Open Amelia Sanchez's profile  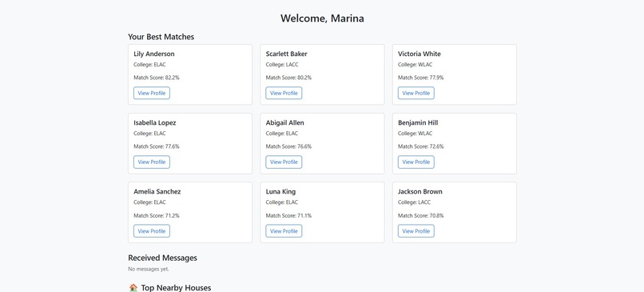pyautogui.click(x=152, y=231)
